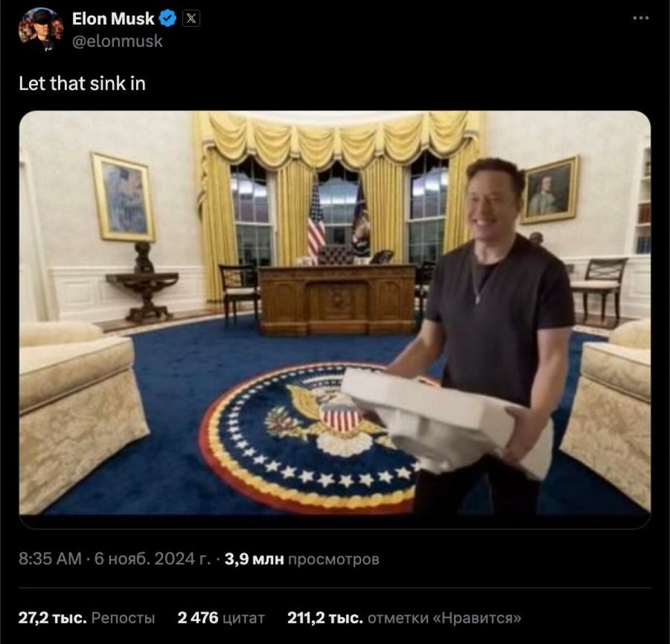Click the отметки «Нравится» label

tap(445, 618)
